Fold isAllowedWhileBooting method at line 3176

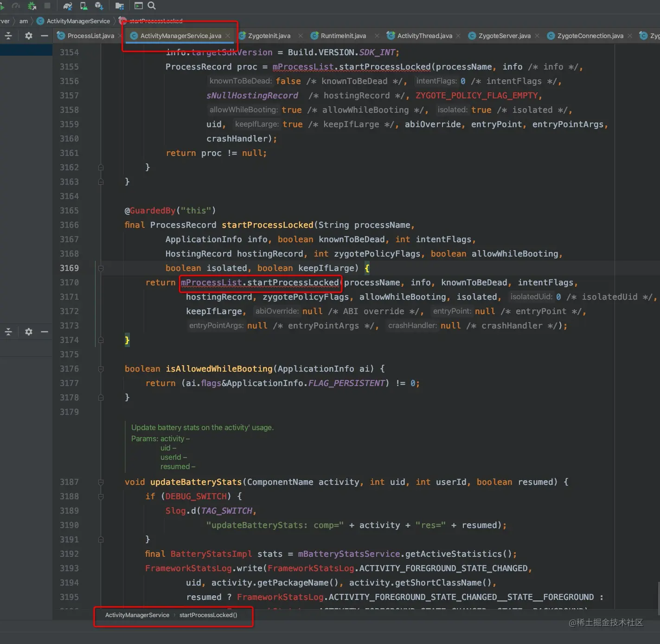pos(101,369)
